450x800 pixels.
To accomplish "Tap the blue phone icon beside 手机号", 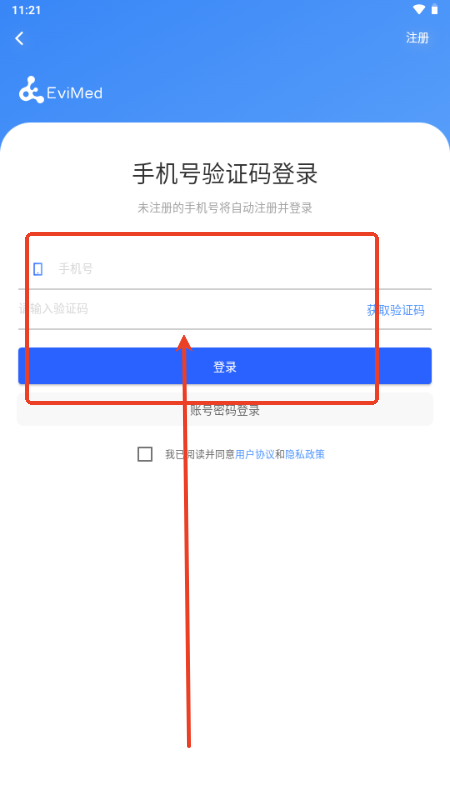I will coord(38,269).
